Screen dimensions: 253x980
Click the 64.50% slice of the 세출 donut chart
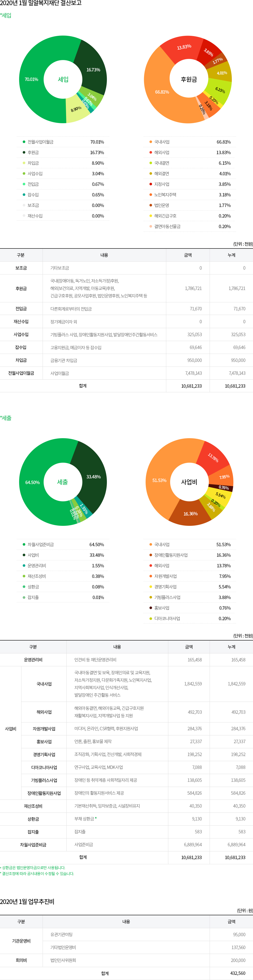(x=32, y=482)
